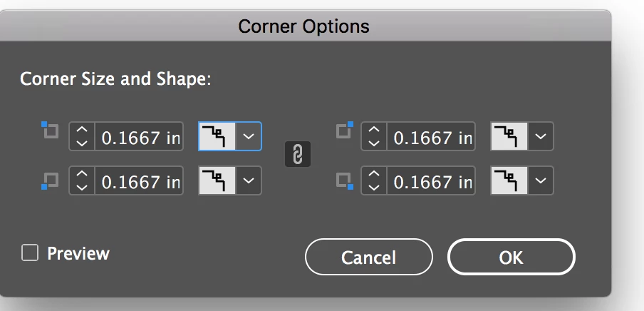Click the top-left corner size field
644x311 pixels.
[139, 136]
